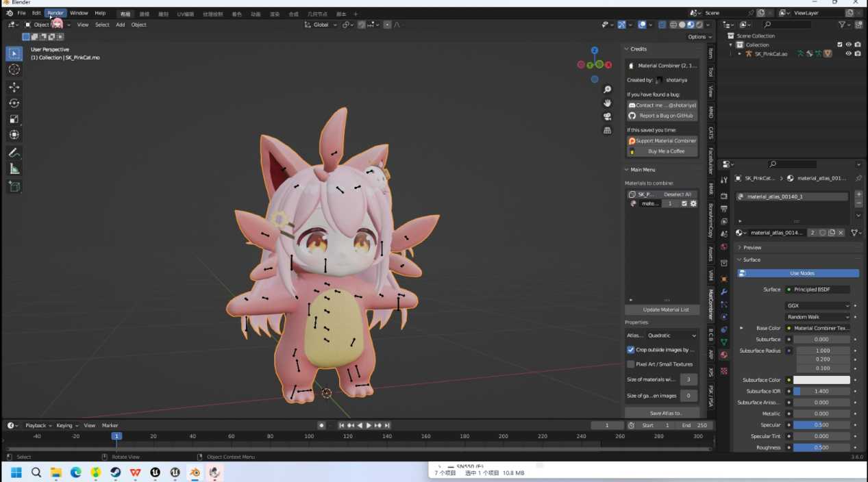Uncheck Crop outside images option
This screenshot has width=868, height=482.
631,349
